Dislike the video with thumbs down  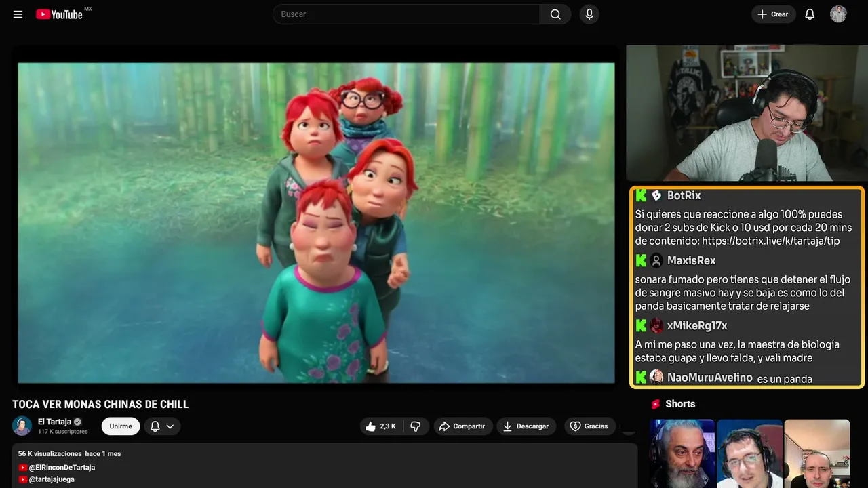point(416,426)
